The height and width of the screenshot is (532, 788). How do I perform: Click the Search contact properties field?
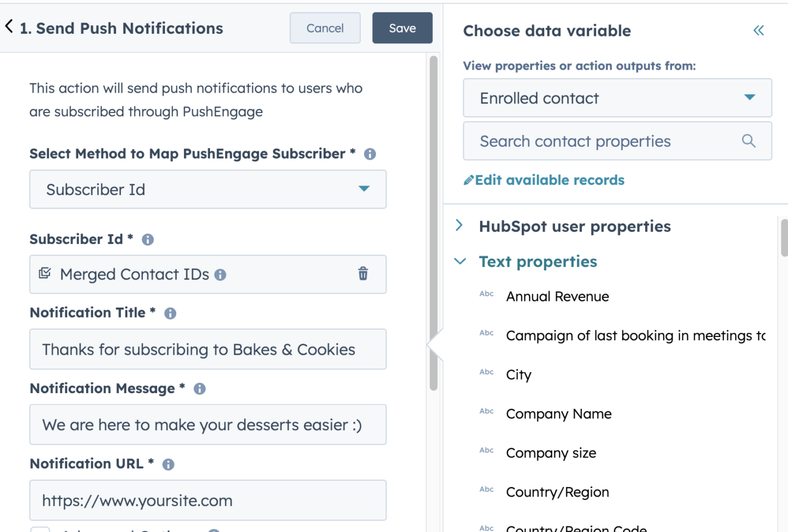point(617,141)
